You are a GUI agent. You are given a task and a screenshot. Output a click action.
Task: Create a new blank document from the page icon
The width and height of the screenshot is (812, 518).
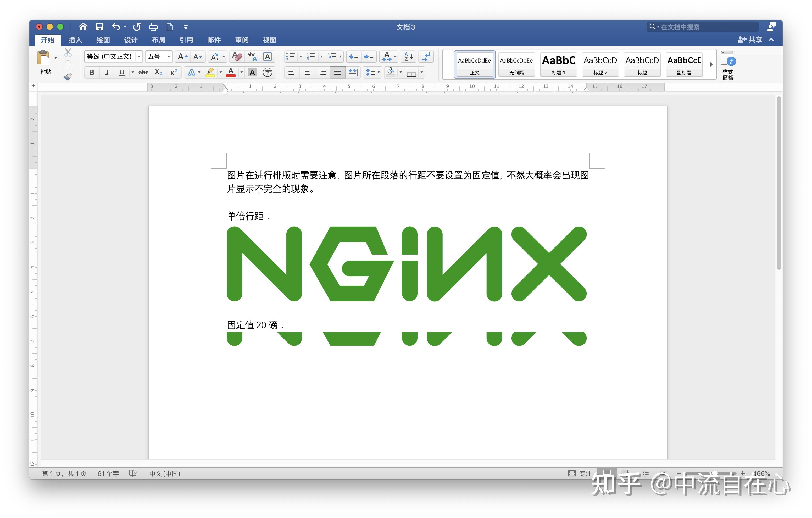pyautogui.click(x=170, y=27)
